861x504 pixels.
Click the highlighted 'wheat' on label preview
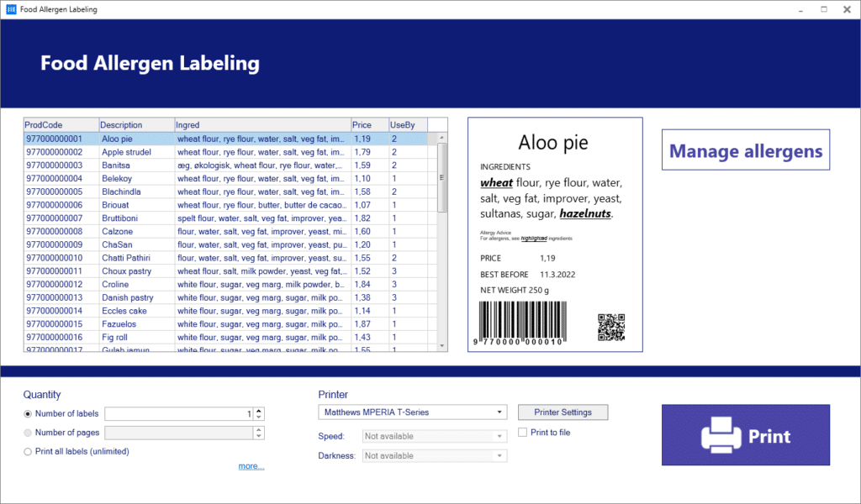496,182
